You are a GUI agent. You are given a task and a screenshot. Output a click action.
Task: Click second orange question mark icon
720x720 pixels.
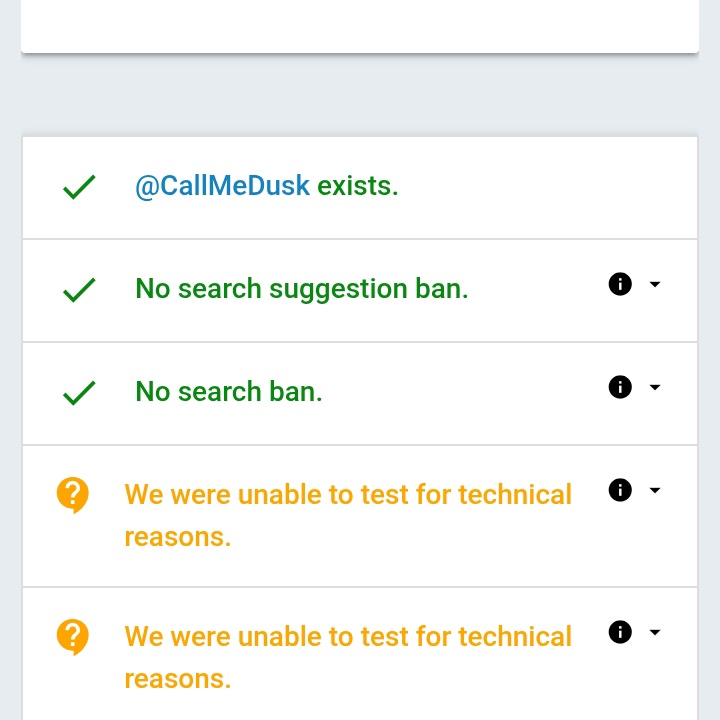point(73,637)
